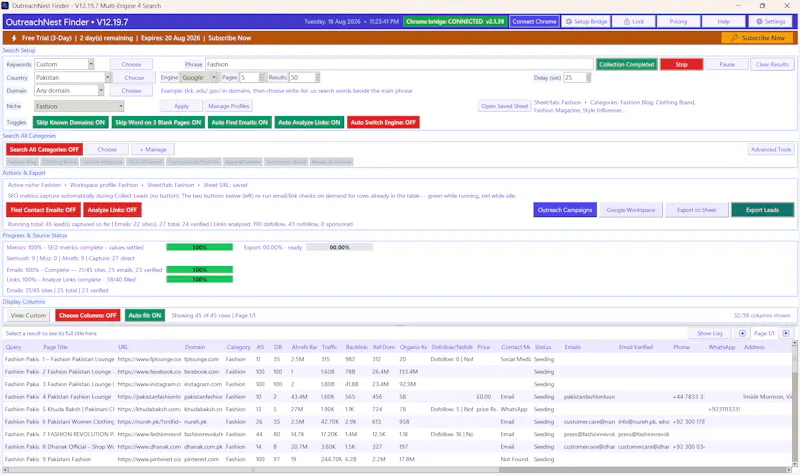
Task: Toggle Search All Categories OFF
Action: [x=44, y=149]
